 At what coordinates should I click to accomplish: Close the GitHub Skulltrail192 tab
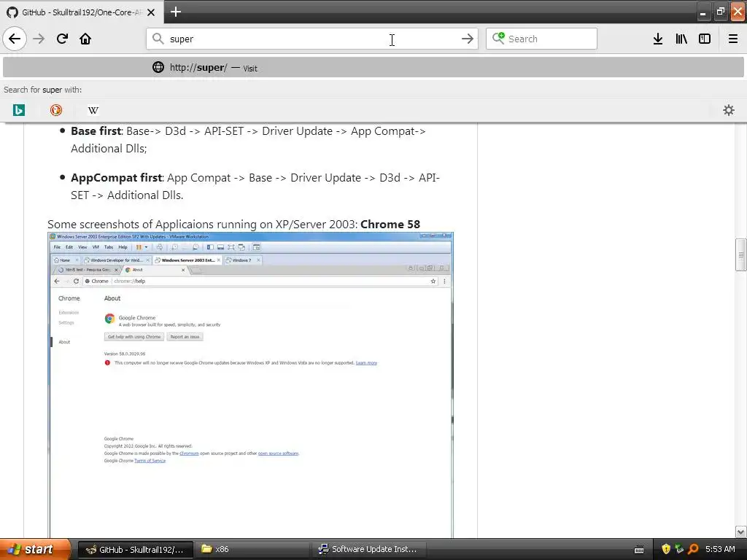[151, 12]
